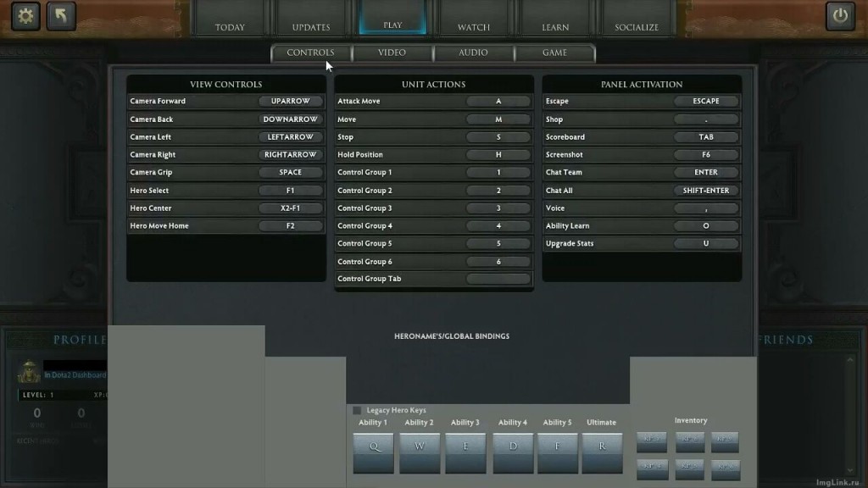Change the Chat All SHIFT-ENTER binding
The width and height of the screenshot is (868, 488).
706,191
